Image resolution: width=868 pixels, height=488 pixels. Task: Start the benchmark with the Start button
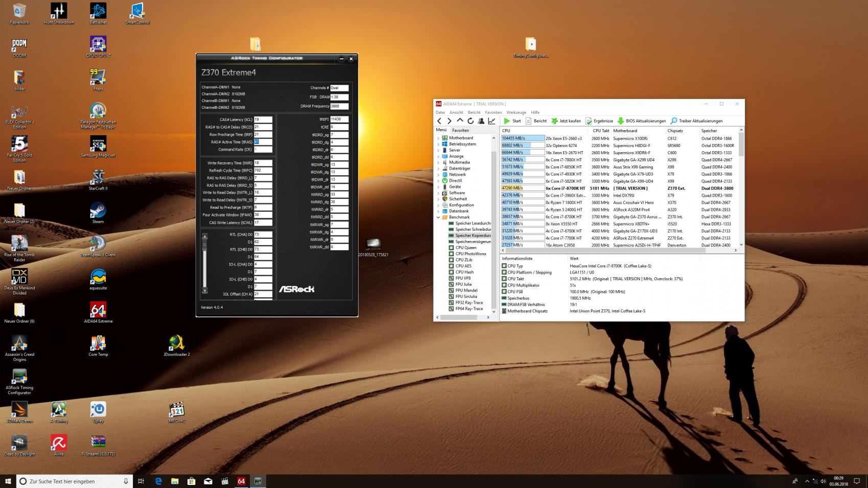512,121
